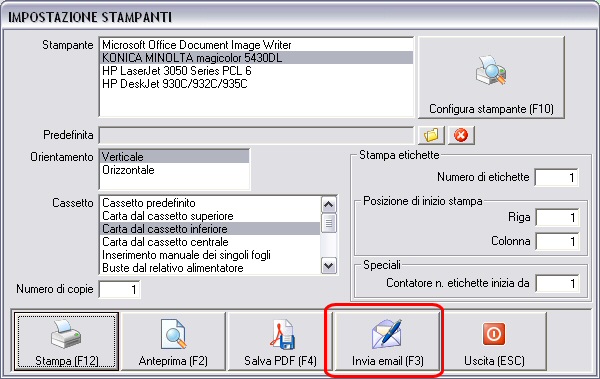Select HP LaserJet 3050 Series PCL 6

256,71
